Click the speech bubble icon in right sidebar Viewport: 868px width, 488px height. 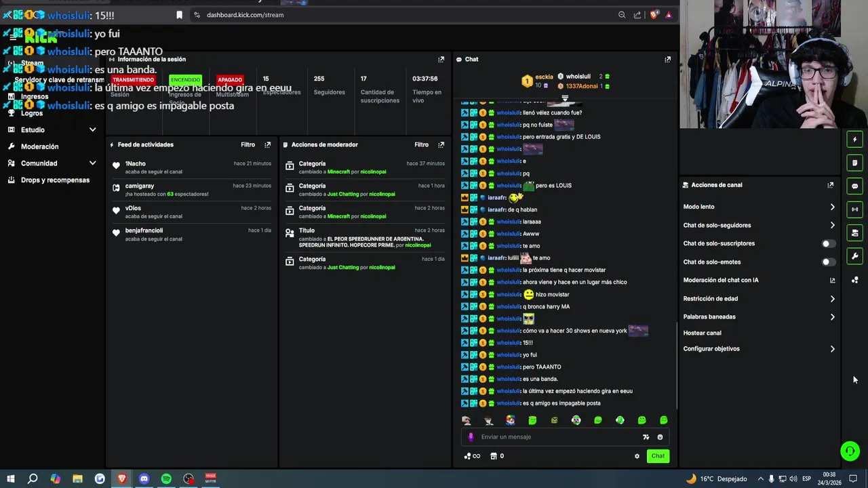[x=854, y=186]
